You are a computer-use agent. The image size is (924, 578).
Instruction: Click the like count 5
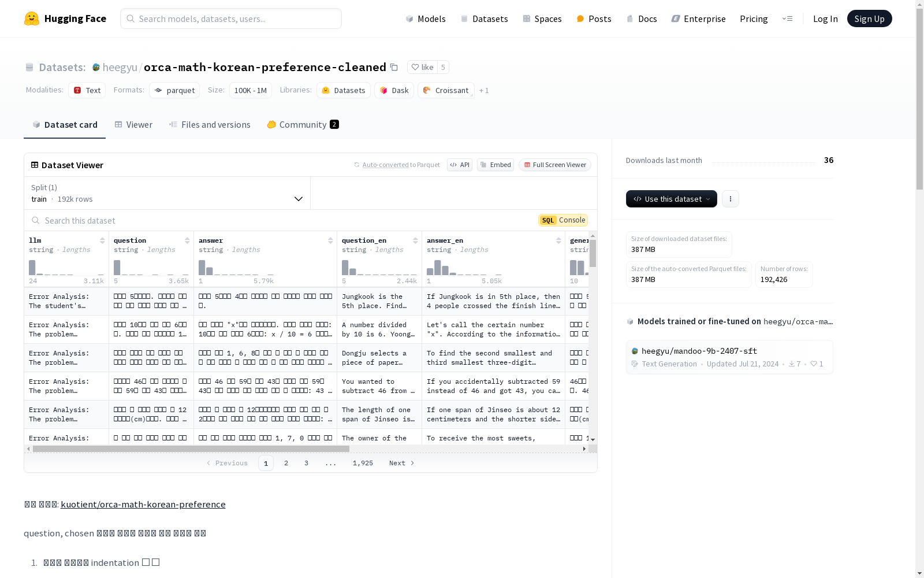point(443,67)
